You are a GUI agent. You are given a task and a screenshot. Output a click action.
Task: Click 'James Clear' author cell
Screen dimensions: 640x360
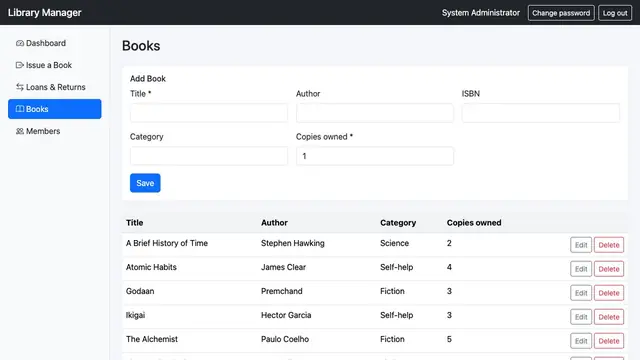point(283,267)
